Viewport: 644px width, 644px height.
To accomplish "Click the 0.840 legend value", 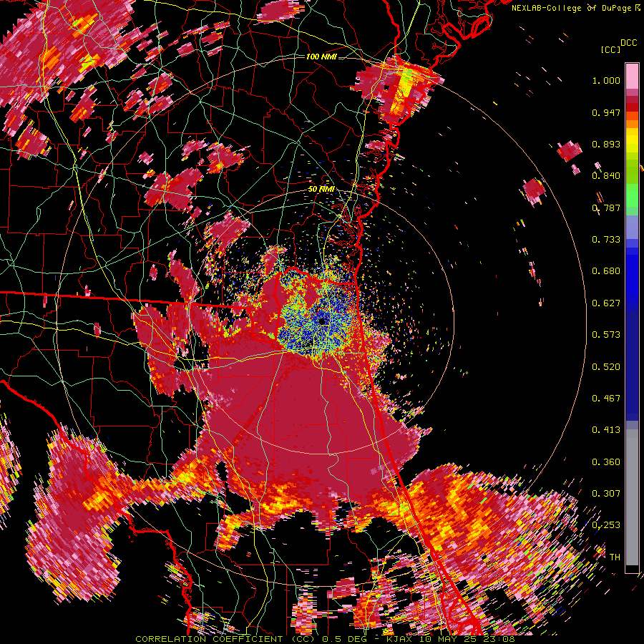I will click(606, 176).
